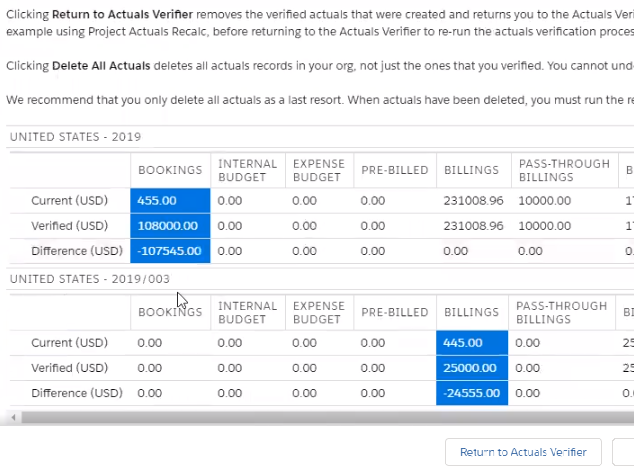This screenshot has height=474, width=634.
Task: Click the UNITED STATES - 2019/003 section heading
Action: pos(89,278)
